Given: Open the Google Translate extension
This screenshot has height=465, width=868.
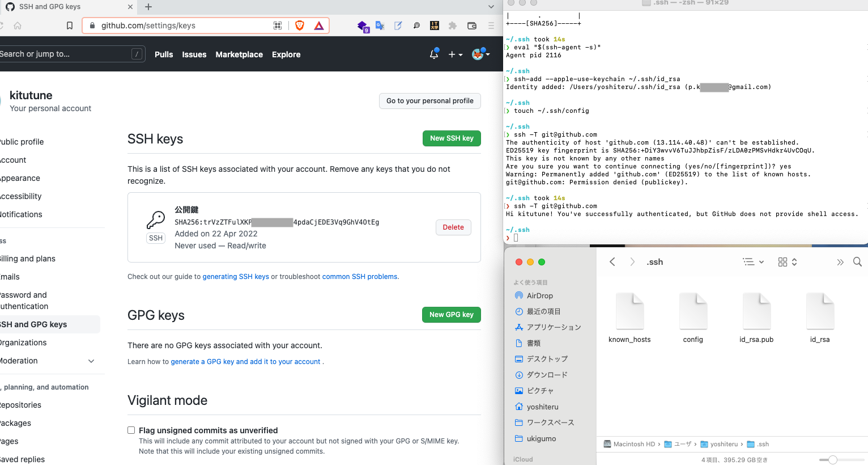Looking at the screenshot, I should (380, 26).
